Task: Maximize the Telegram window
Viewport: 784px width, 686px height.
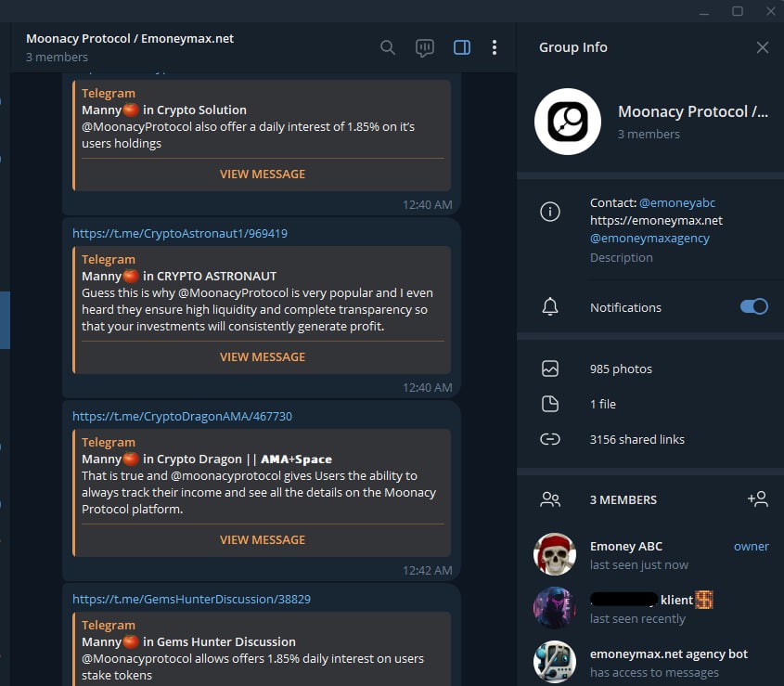Action: click(x=738, y=11)
